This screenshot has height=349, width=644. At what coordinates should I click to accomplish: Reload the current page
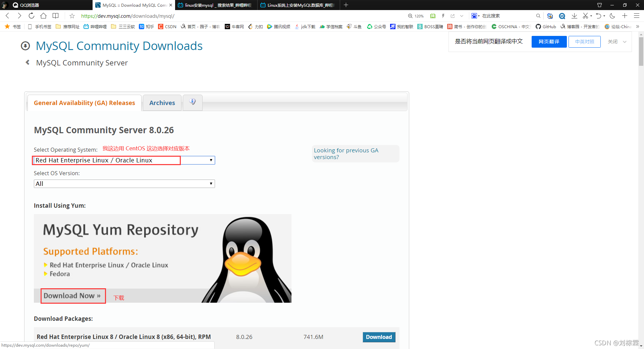[x=32, y=16]
